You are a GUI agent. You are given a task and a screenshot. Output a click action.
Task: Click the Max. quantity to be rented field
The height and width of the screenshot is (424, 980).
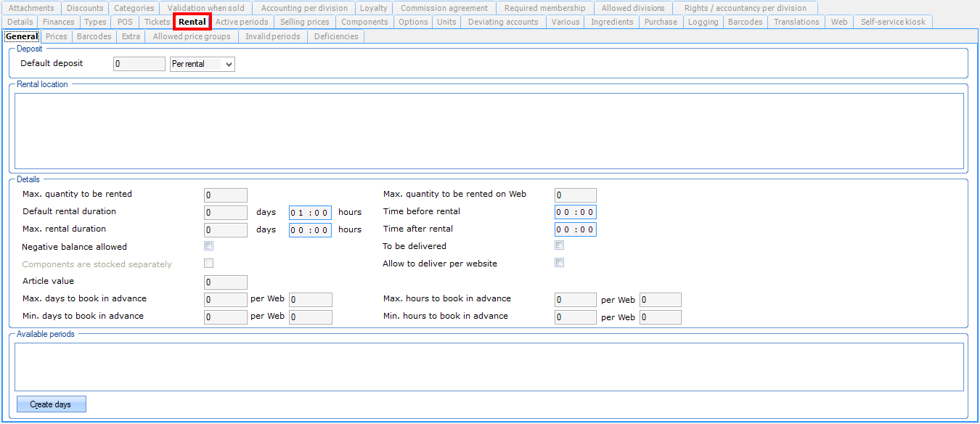225,195
